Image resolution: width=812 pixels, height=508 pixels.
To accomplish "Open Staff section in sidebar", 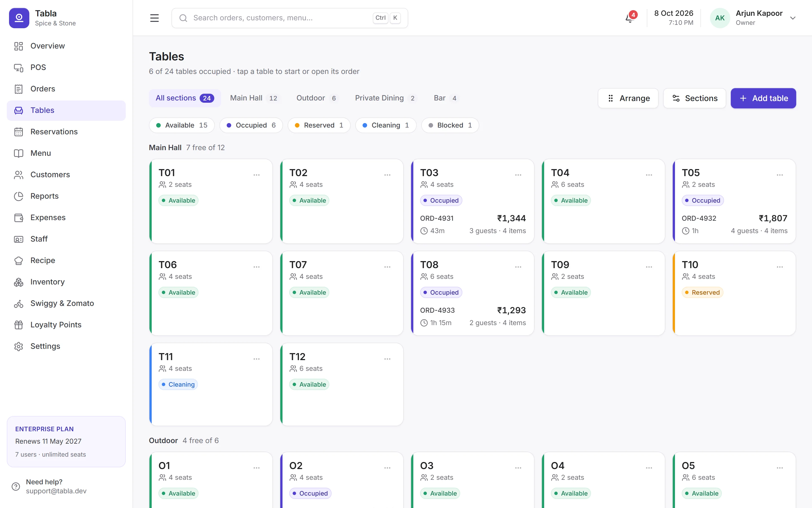I will tap(66, 239).
